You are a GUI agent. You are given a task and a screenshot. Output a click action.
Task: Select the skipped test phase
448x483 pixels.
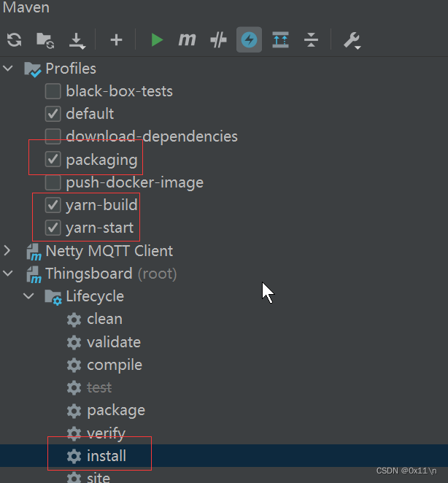pos(99,387)
